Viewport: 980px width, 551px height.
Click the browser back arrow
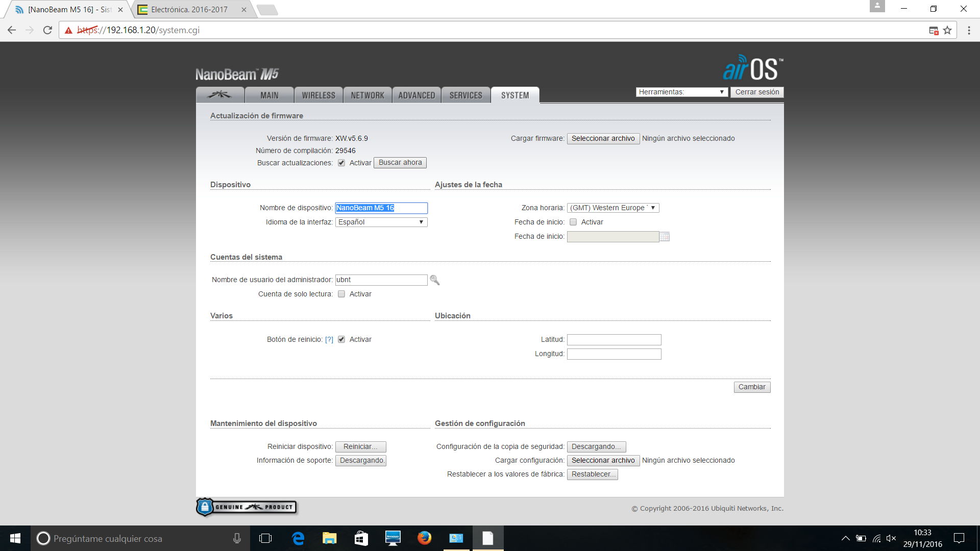(x=12, y=30)
